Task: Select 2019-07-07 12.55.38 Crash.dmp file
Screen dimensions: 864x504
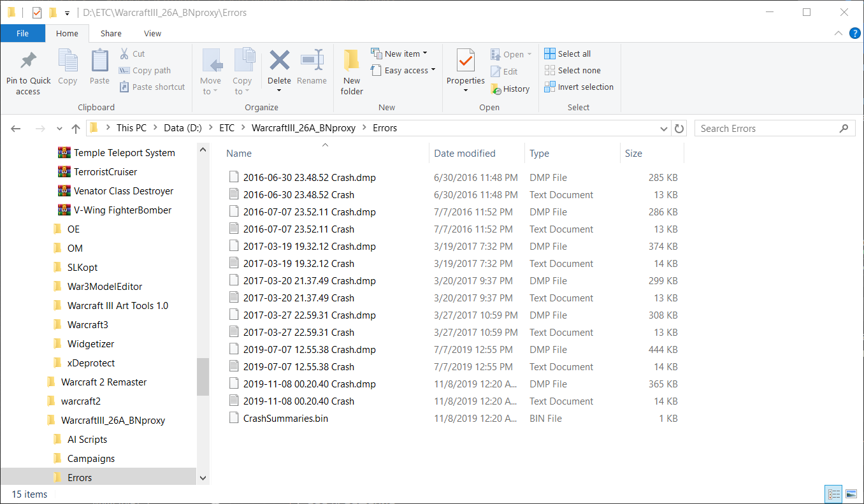Action: 310,350
